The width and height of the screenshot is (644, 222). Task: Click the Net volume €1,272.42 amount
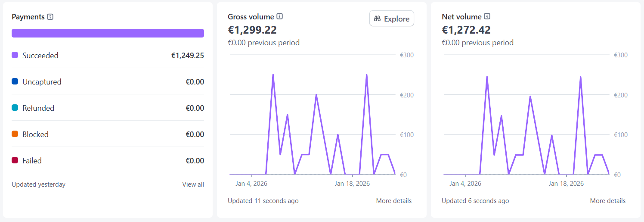[466, 30]
